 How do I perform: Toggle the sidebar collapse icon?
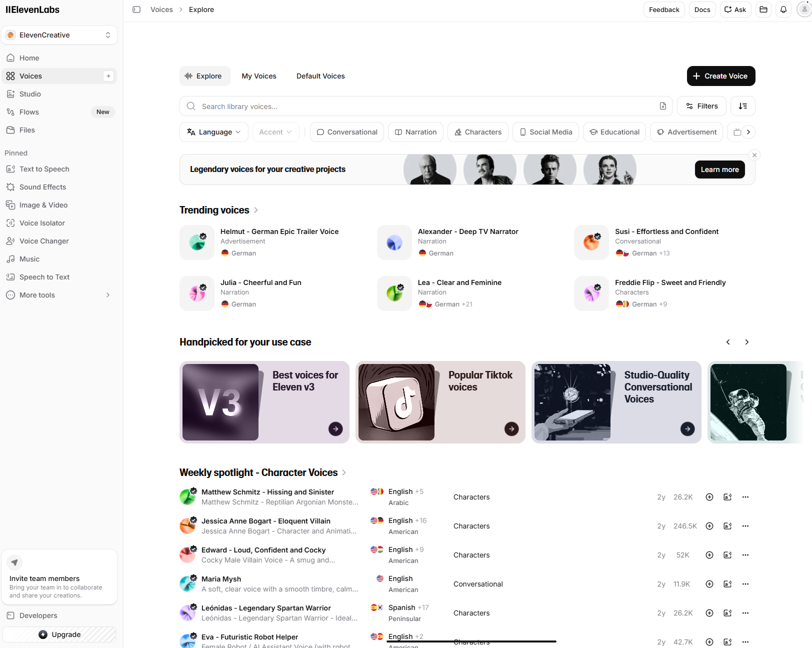click(136, 9)
